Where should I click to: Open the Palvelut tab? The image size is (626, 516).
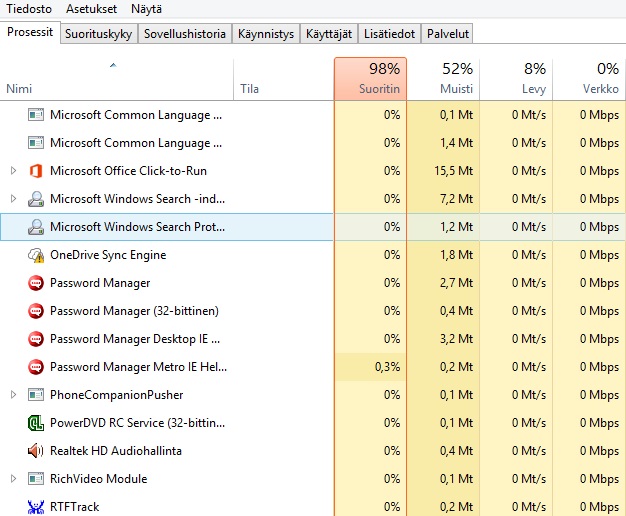point(448,34)
